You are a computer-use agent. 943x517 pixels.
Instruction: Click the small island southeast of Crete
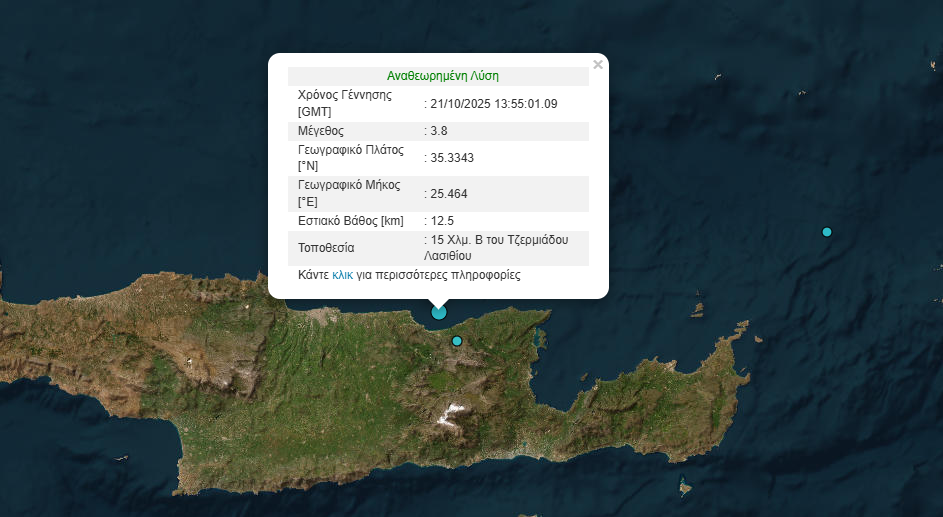point(685,488)
